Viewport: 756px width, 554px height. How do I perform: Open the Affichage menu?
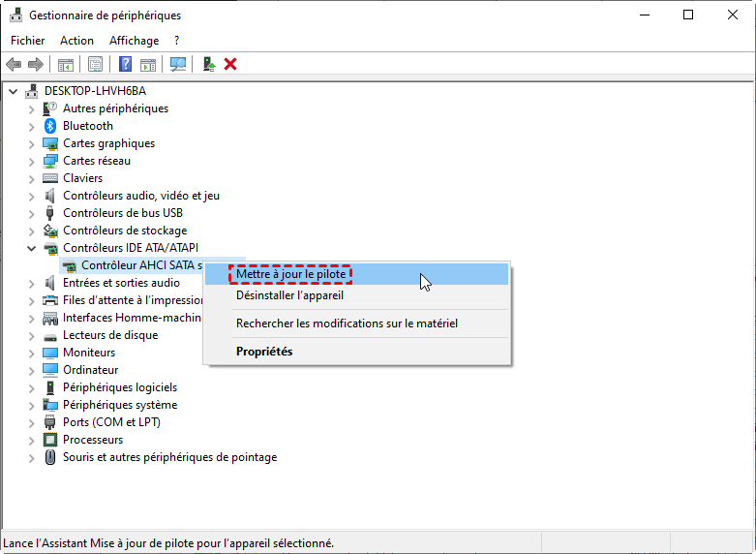click(x=134, y=41)
